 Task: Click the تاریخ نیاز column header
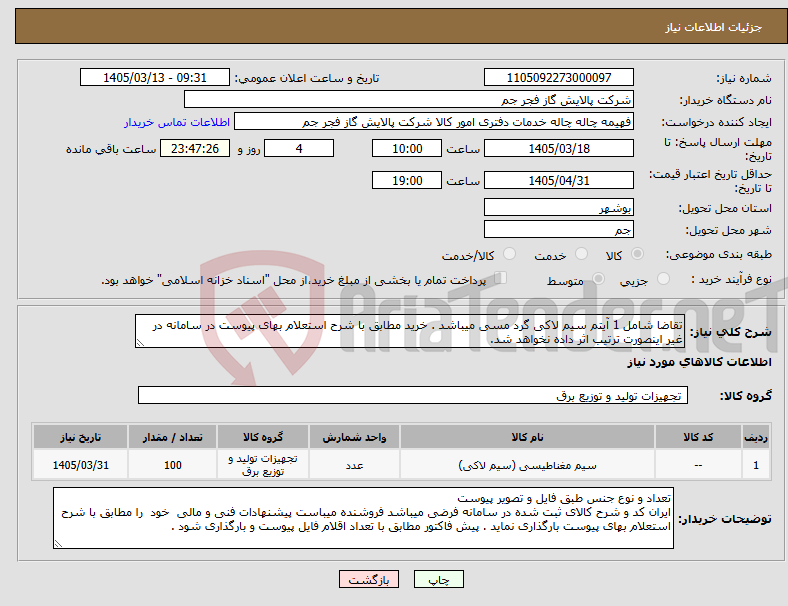coord(80,437)
